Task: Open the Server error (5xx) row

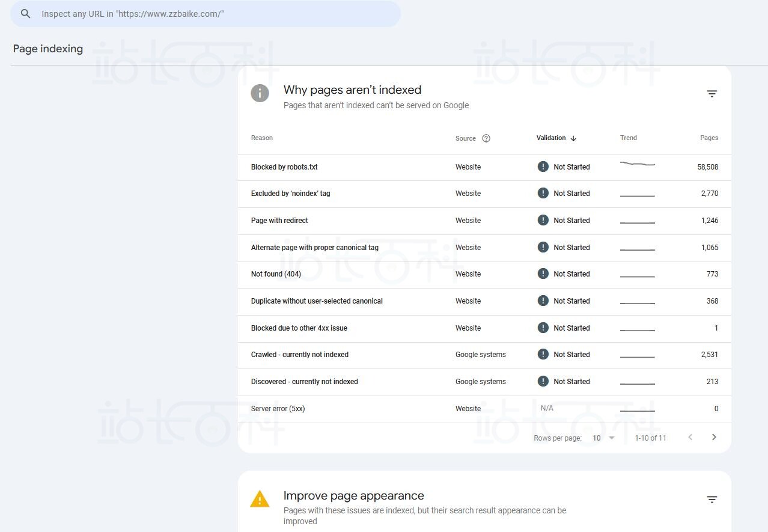Action: [278, 409]
